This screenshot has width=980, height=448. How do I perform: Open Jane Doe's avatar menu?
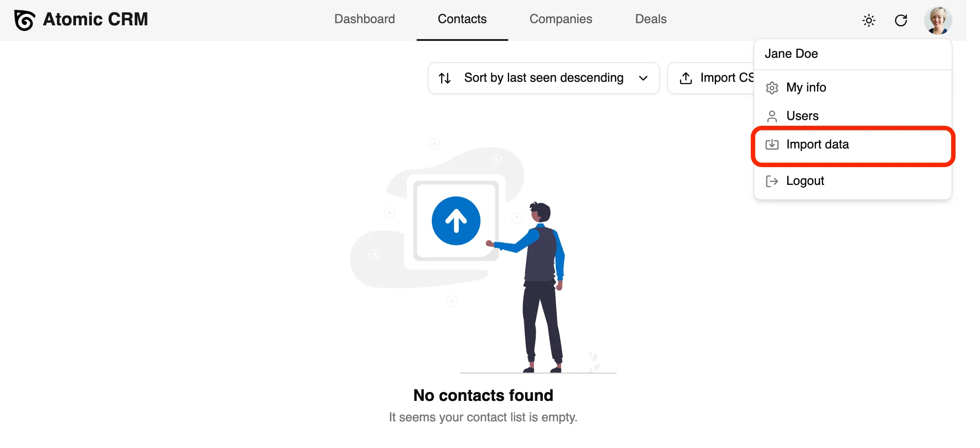(938, 20)
